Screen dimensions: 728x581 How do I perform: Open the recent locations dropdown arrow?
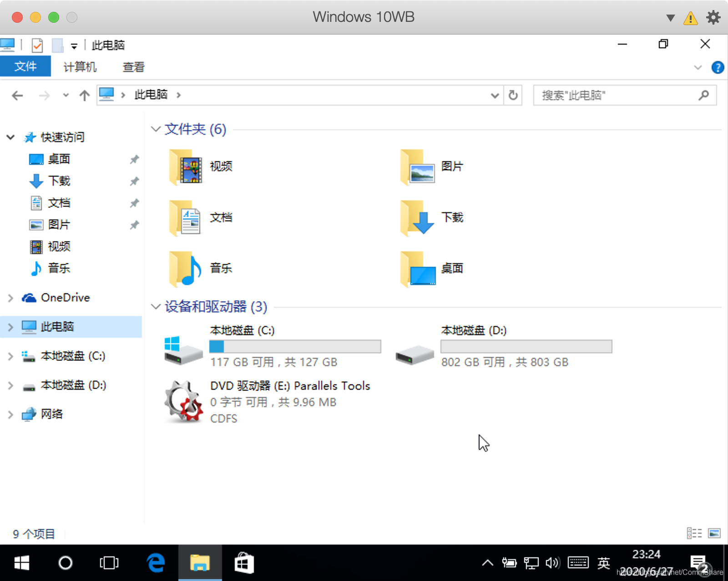66,95
